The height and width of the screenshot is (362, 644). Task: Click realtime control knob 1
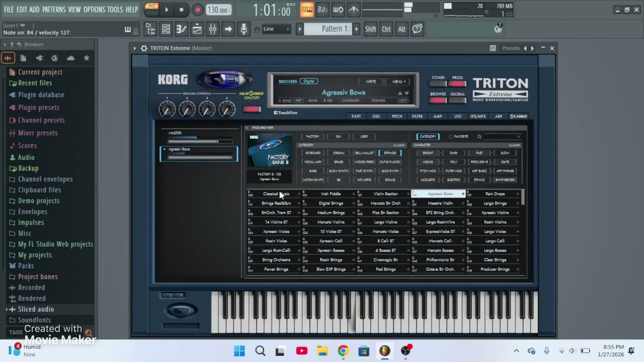[167, 109]
